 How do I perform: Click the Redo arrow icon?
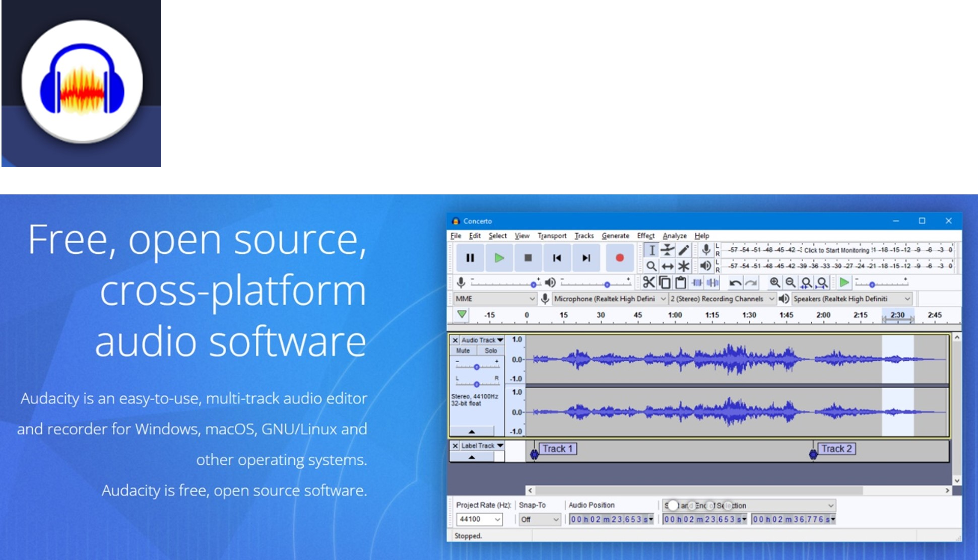(751, 283)
